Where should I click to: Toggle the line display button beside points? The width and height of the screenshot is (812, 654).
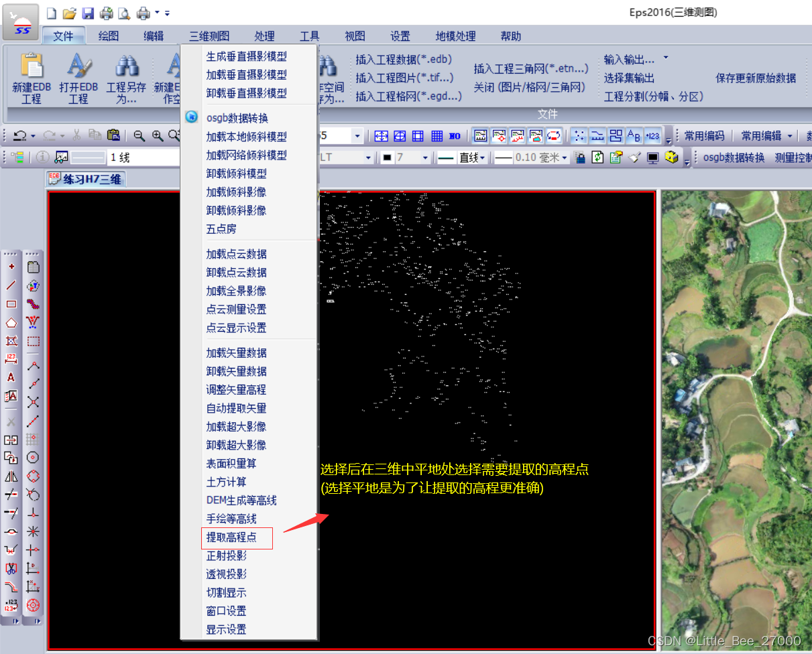597,136
